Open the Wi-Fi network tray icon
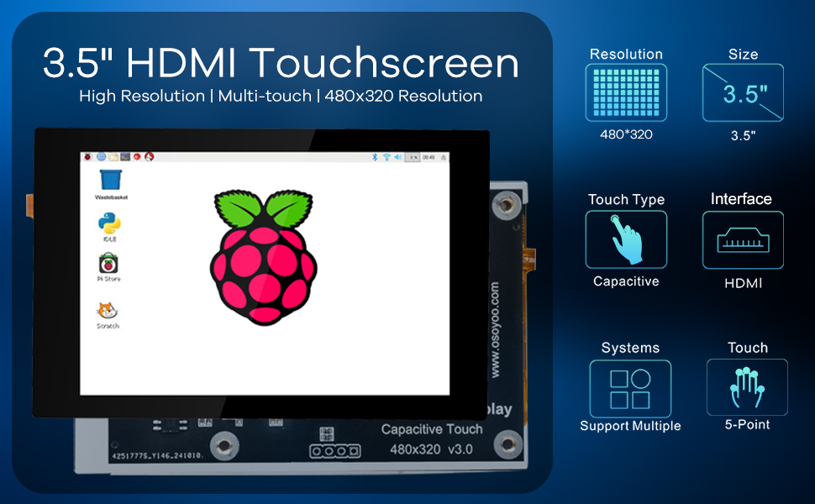Viewport: 815px width, 504px height. click(x=386, y=157)
